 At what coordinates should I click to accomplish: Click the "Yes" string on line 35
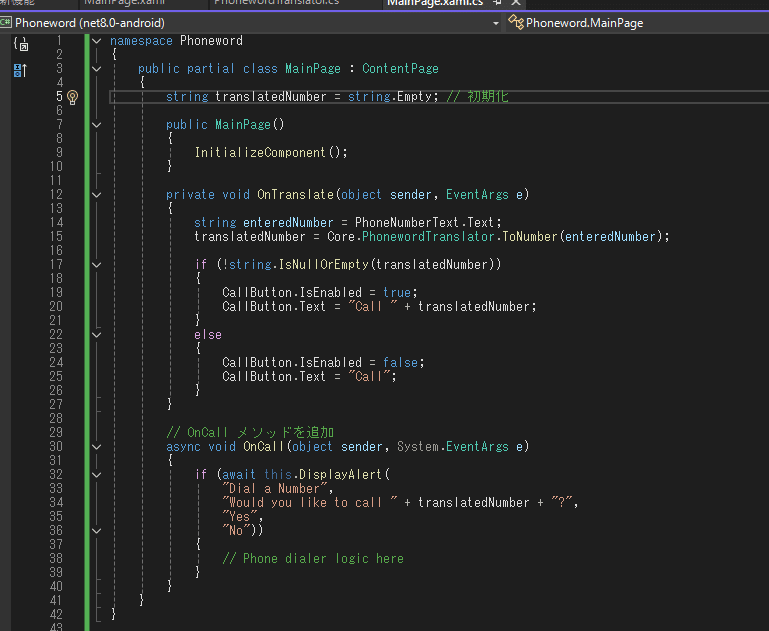point(239,517)
